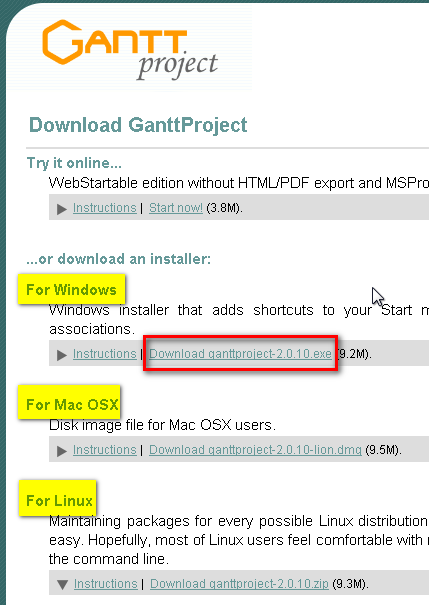Open Instructions link for Mac OSX

point(105,450)
